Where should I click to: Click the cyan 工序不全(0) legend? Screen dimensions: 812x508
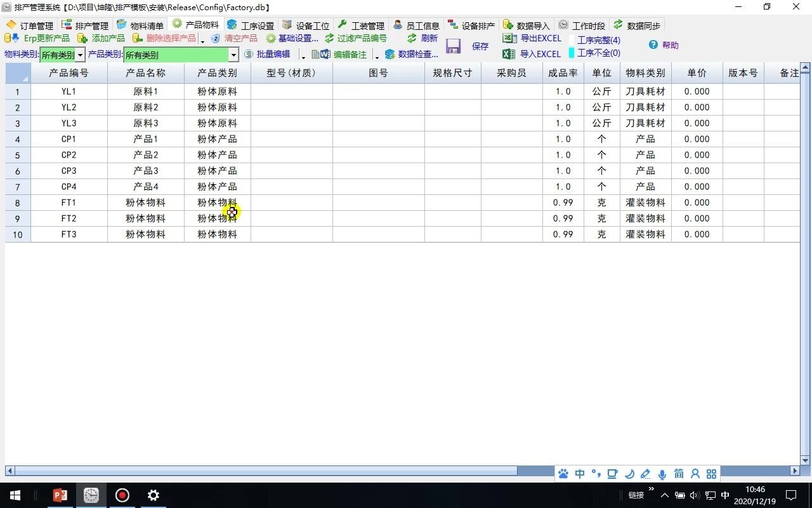[x=595, y=53]
